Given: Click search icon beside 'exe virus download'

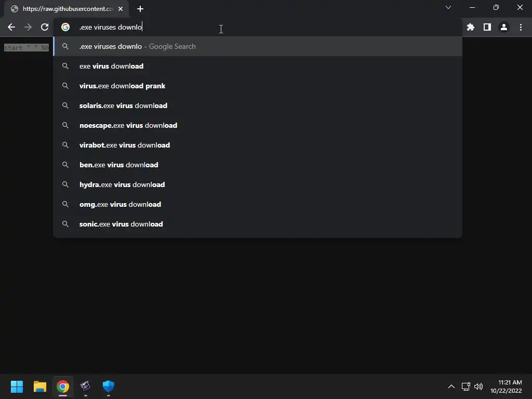Looking at the screenshot, I should pyautogui.click(x=65, y=66).
